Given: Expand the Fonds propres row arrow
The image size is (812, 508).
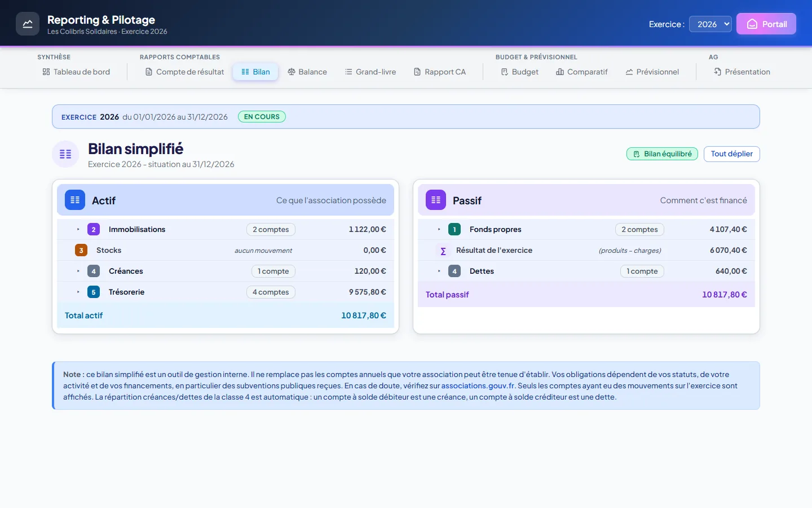Looking at the screenshot, I should point(439,229).
